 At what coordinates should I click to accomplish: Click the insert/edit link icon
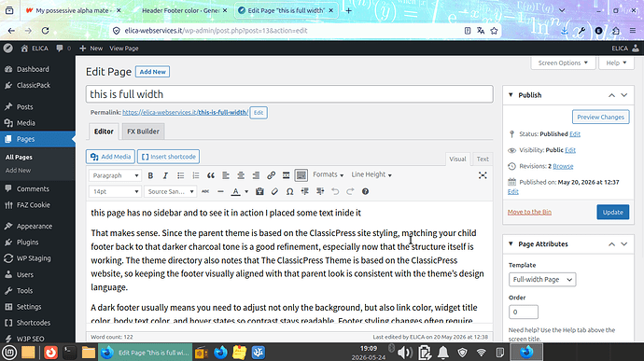pyautogui.click(x=271, y=175)
